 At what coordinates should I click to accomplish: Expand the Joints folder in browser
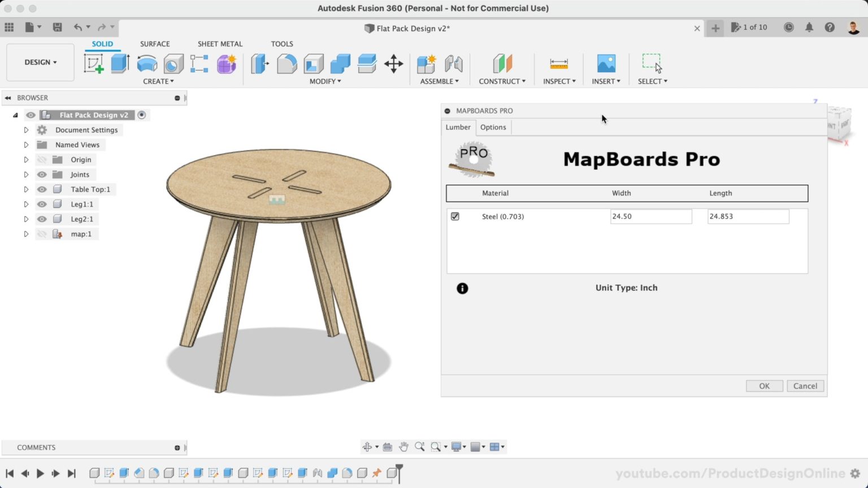point(26,175)
